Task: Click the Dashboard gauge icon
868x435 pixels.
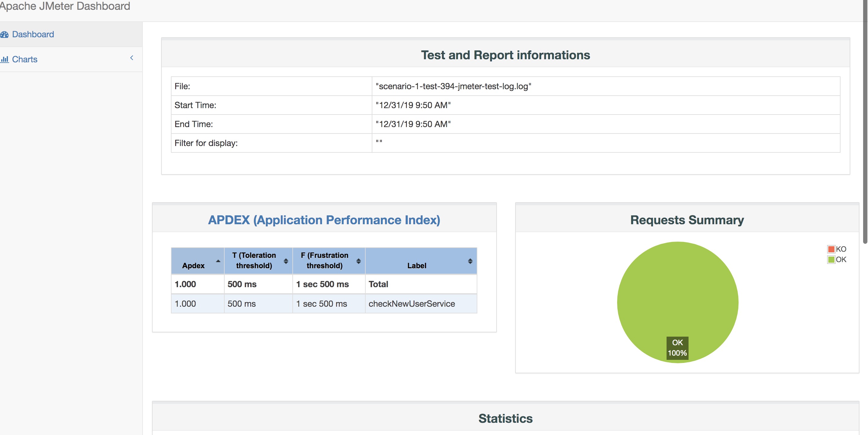Action: coord(4,35)
